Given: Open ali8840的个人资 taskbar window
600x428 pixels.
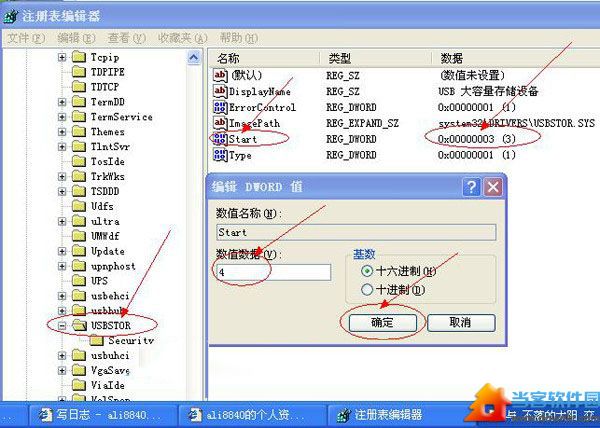Looking at the screenshot, I should pyautogui.click(x=252, y=415).
